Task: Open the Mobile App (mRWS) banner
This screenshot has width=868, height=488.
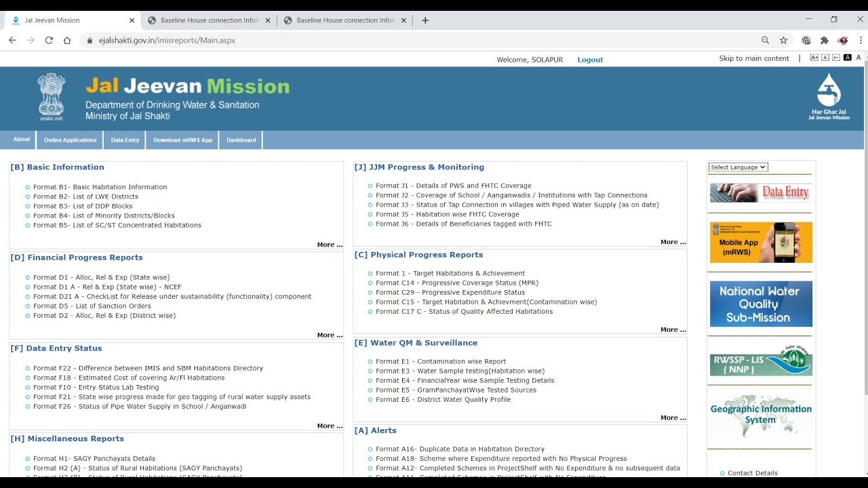Action: 761,242
